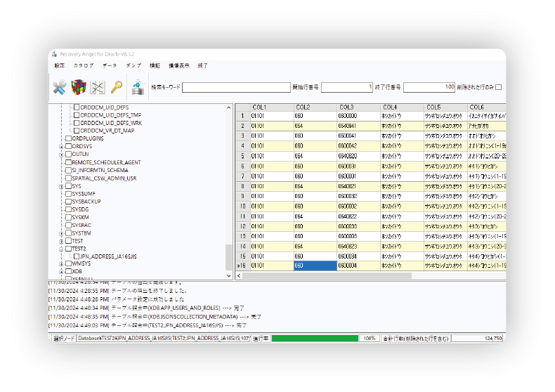Image resolution: width=555 pixels, height=392 pixels.
Task: Click the COL5 column header
Action: click(x=445, y=107)
